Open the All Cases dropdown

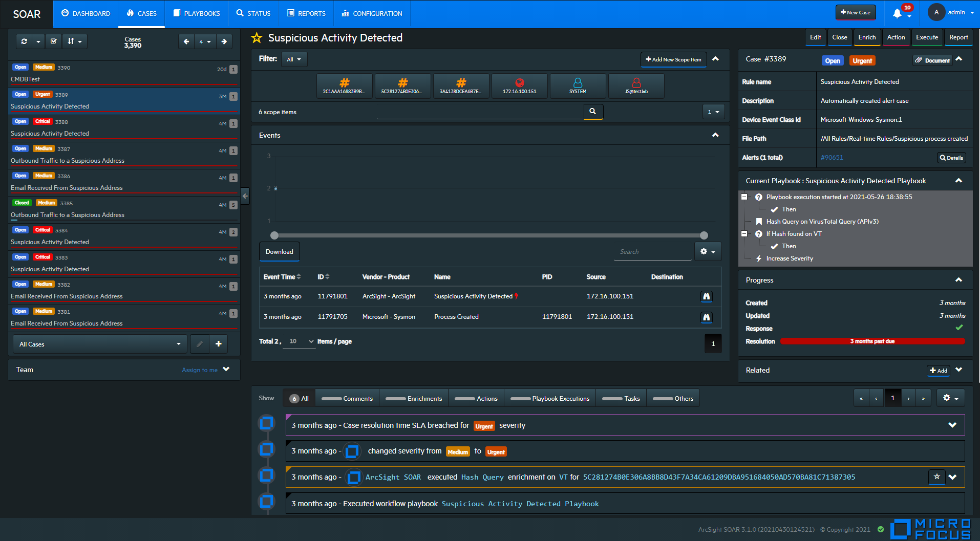99,344
